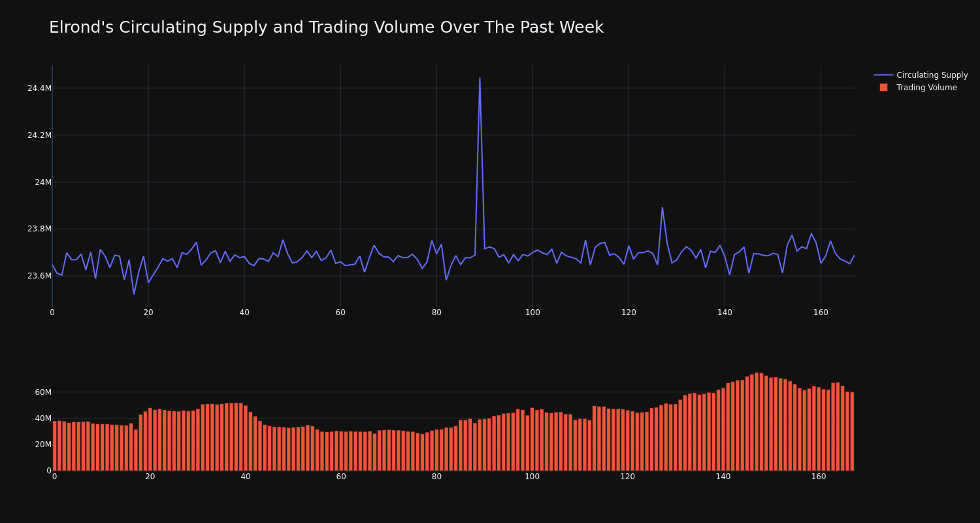Viewport: 980px width, 523px height.
Task: Click the 23.6M y-axis label
Action: [x=39, y=276]
